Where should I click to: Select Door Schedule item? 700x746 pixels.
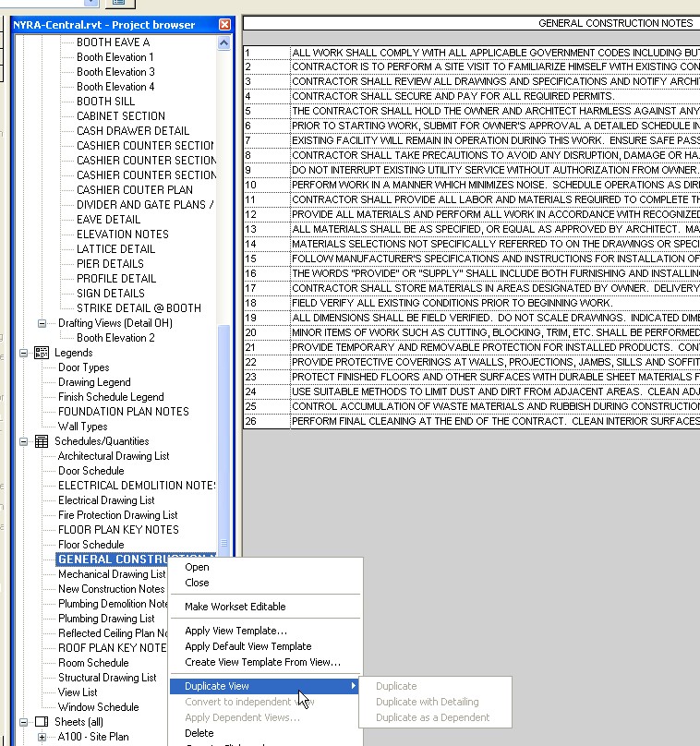[x=91, y=471]
